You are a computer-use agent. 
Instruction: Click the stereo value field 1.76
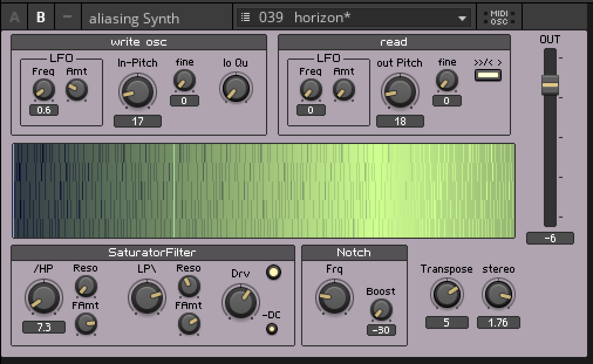(499, 323)
